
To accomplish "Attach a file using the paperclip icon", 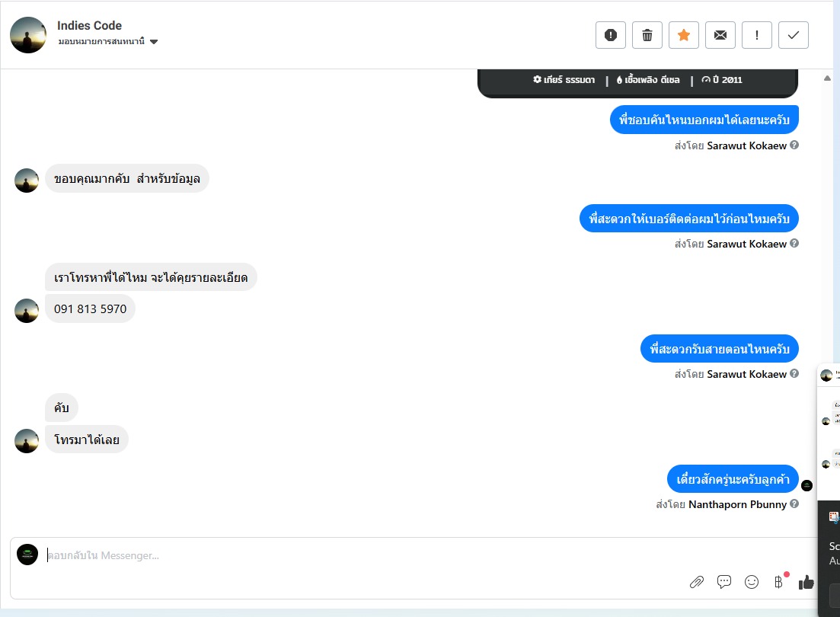I will (x=696, y=582).
